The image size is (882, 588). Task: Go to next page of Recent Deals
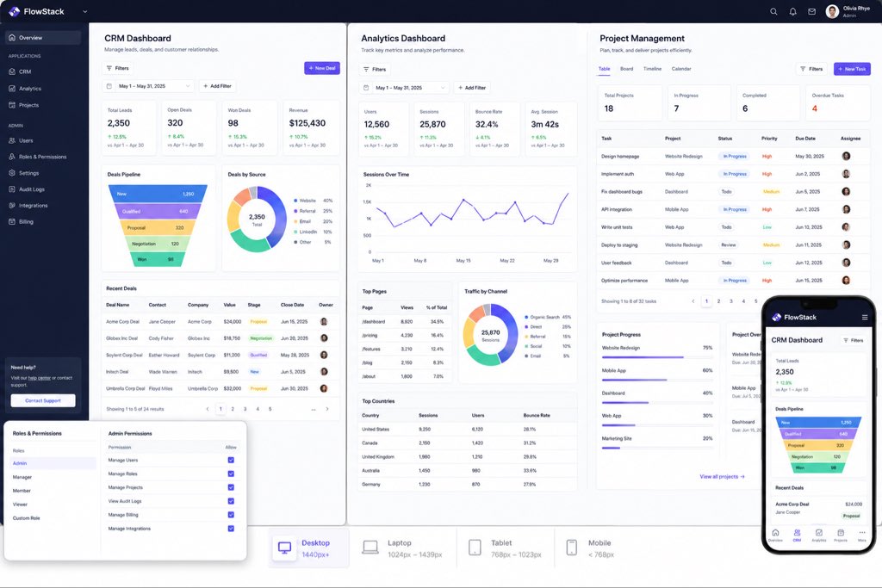[326, 409]
